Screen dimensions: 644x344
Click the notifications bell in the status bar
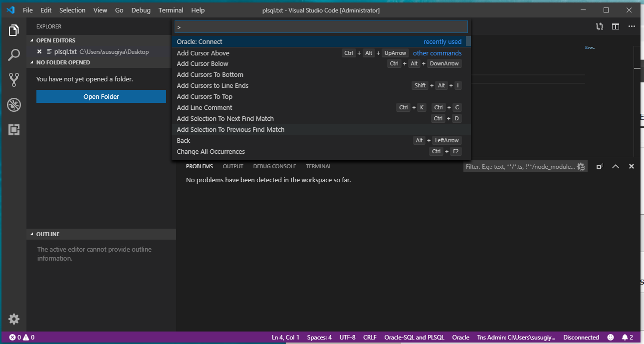coord(626,338)
